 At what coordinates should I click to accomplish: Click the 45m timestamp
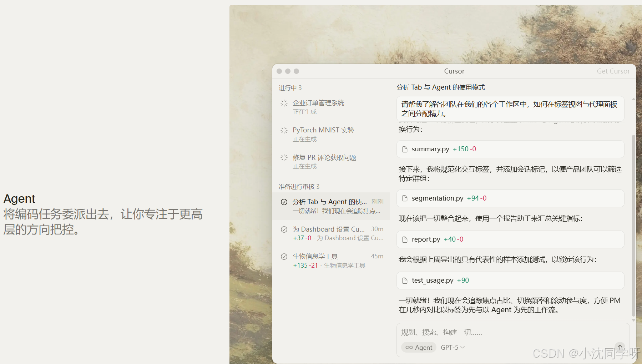pyautogui.click(x=377, y=256)
